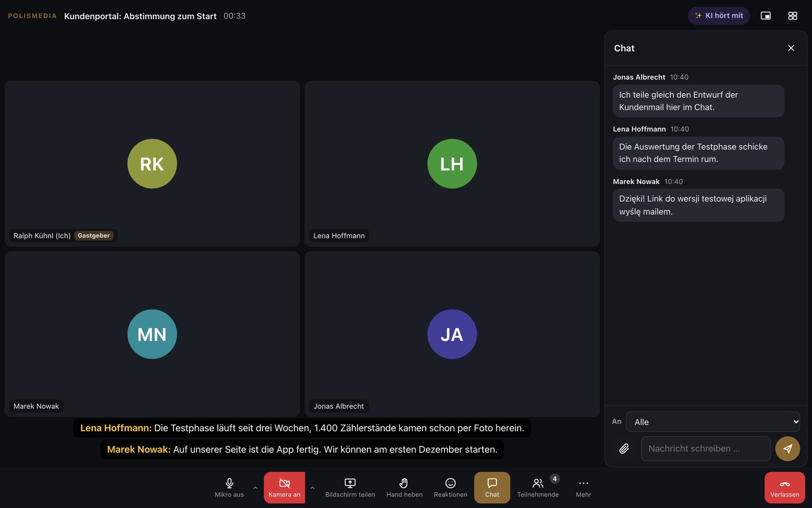Click the 00:33 meeting timer

(234, 16)
